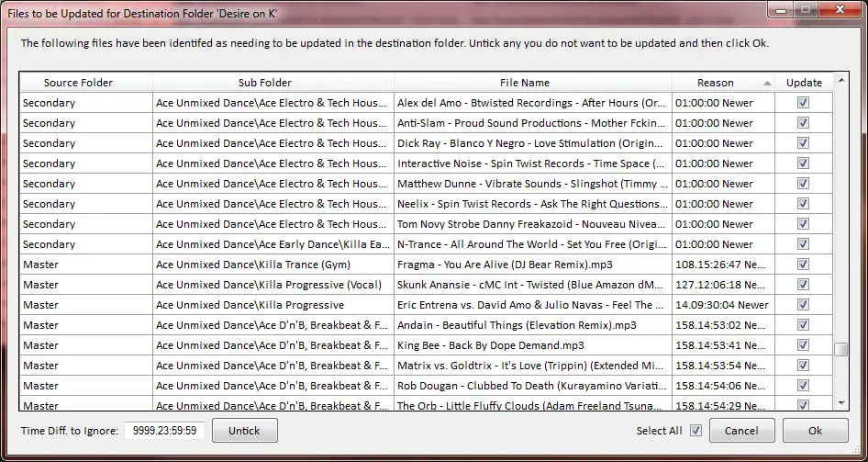Close the Files to be Updated dialog
868x462 pixels.
[840, 9]
